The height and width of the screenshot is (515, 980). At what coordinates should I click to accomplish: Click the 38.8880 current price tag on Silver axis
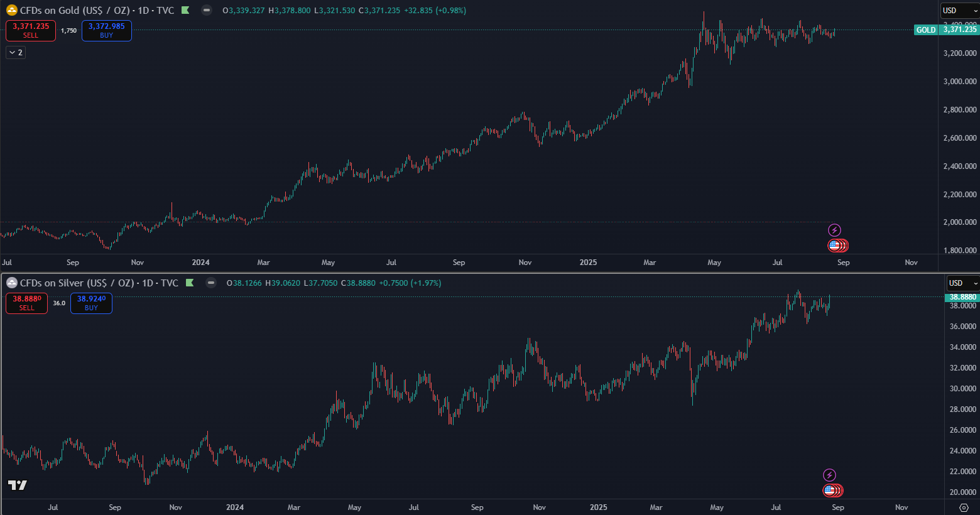click(962, 297)
